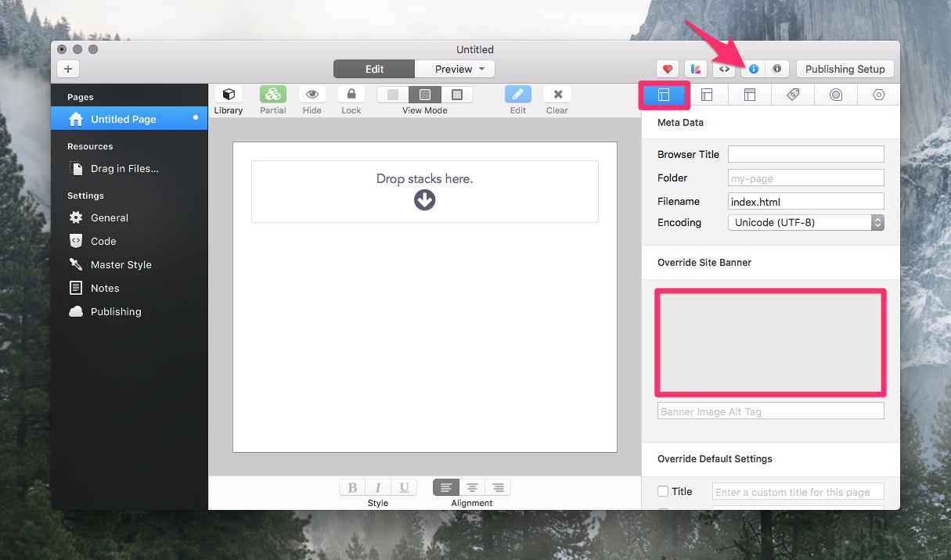Select the middle View Mode segment

425,95
